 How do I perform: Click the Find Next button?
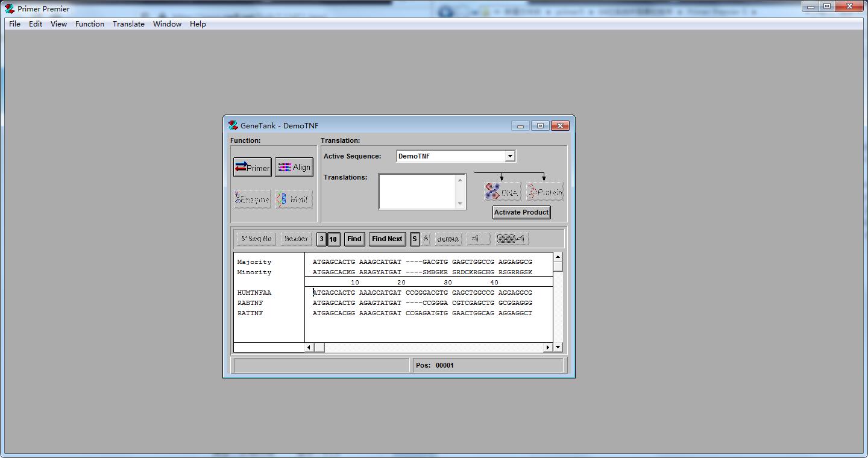tap(387, 239)
